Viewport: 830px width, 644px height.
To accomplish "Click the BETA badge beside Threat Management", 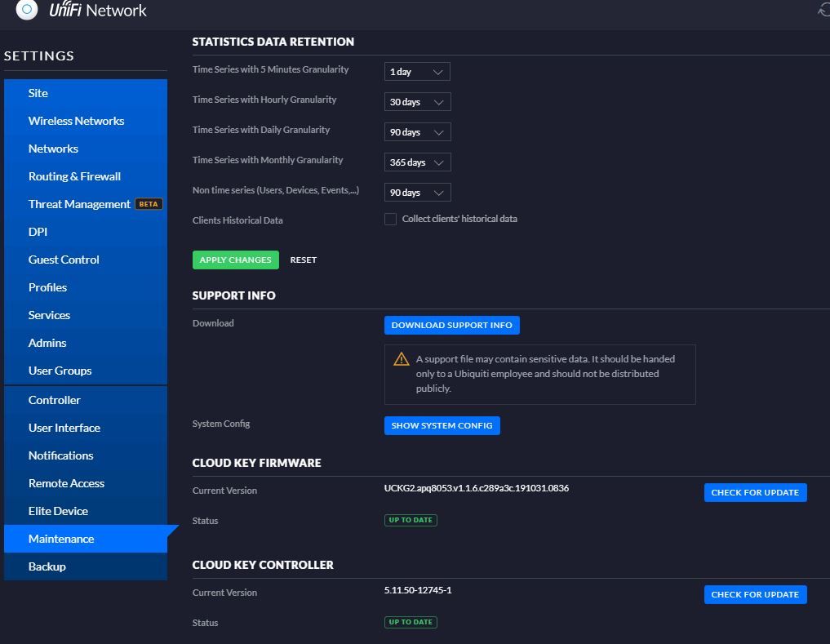I will [x=149, y=204].
